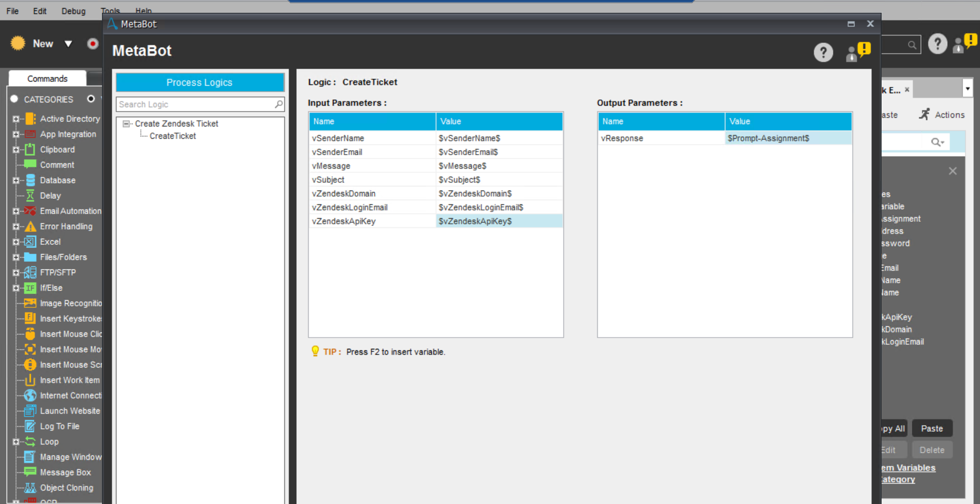The height and width of the screenshot is (504, 980).
Task: Click the Message Box command icon
Action: [x=30, y=472]
